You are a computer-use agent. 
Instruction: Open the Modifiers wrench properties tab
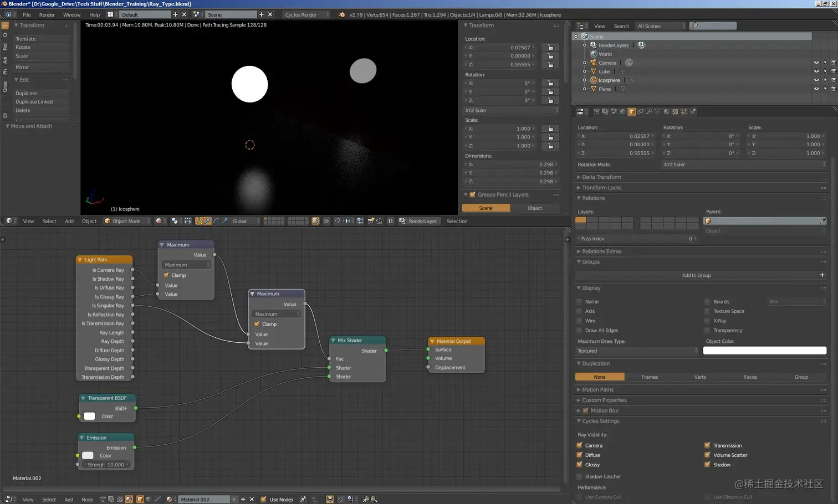point(649,112)
